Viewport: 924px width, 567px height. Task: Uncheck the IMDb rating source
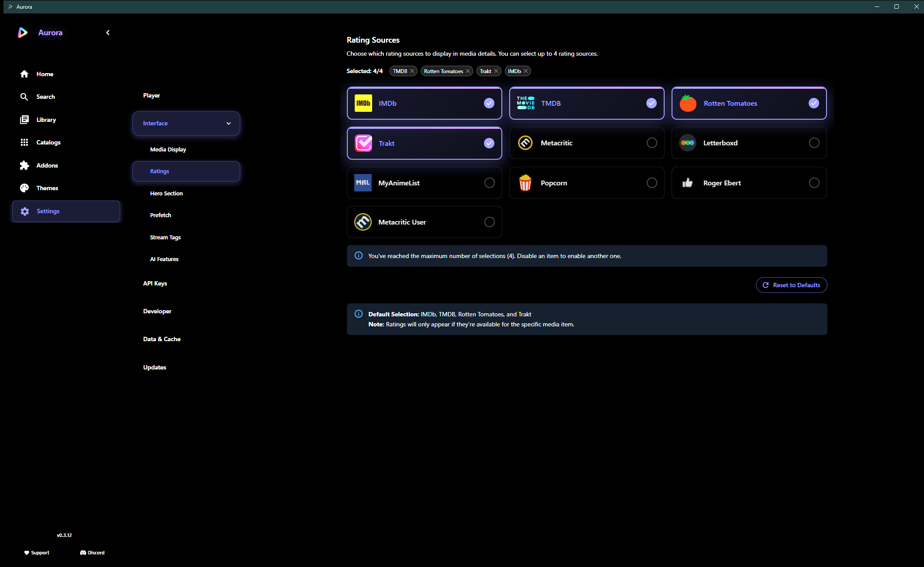coord(489,103)
